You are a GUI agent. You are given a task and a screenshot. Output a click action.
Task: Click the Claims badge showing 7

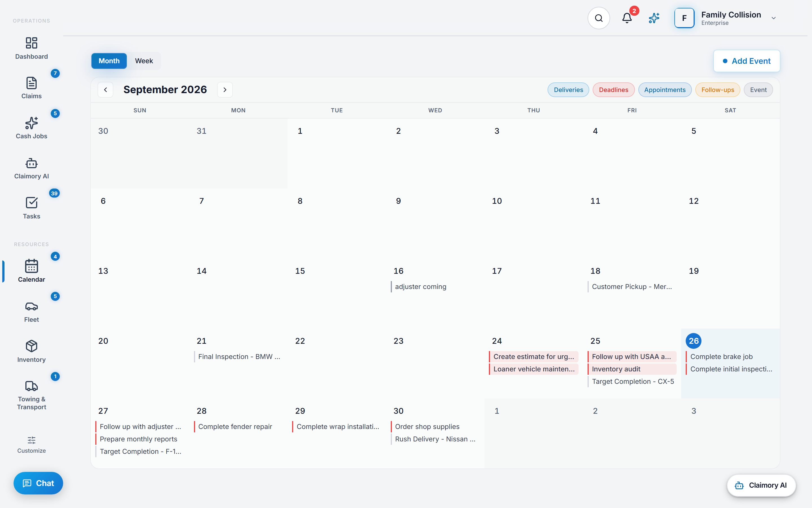[x=55, y=73]
